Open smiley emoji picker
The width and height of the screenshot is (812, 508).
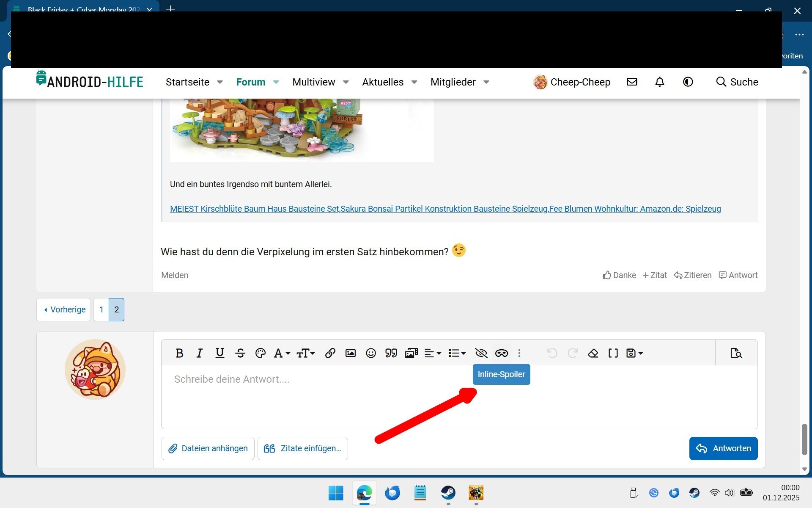pyautogui.click(x=371, y=353)
